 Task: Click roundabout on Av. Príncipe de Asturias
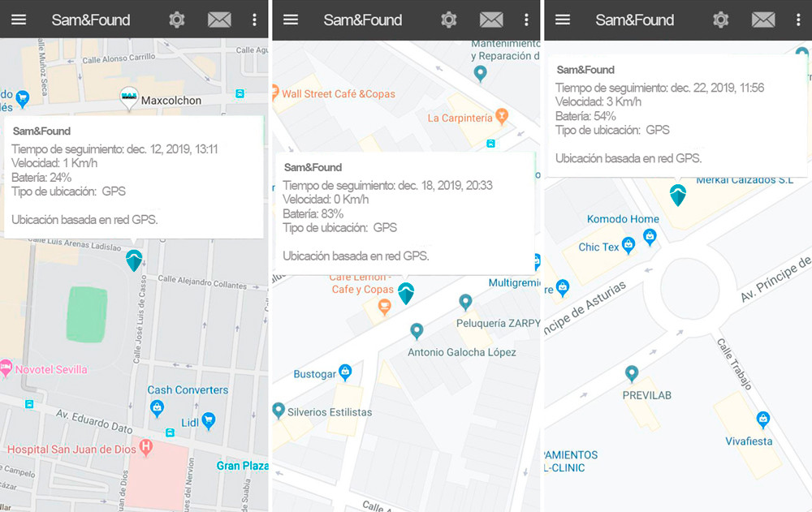click(689, 288)
